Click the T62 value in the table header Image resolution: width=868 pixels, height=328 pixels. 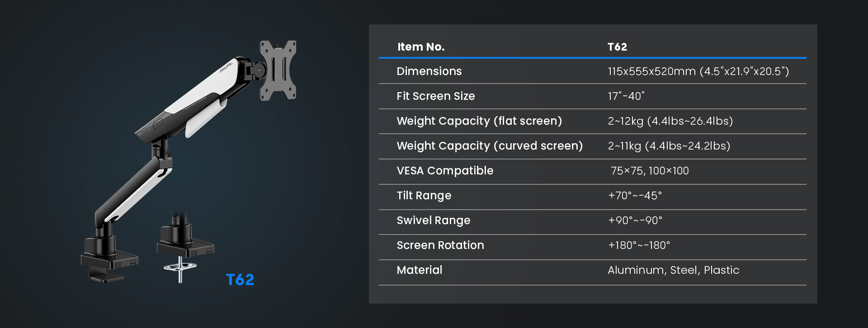point(617,47)
